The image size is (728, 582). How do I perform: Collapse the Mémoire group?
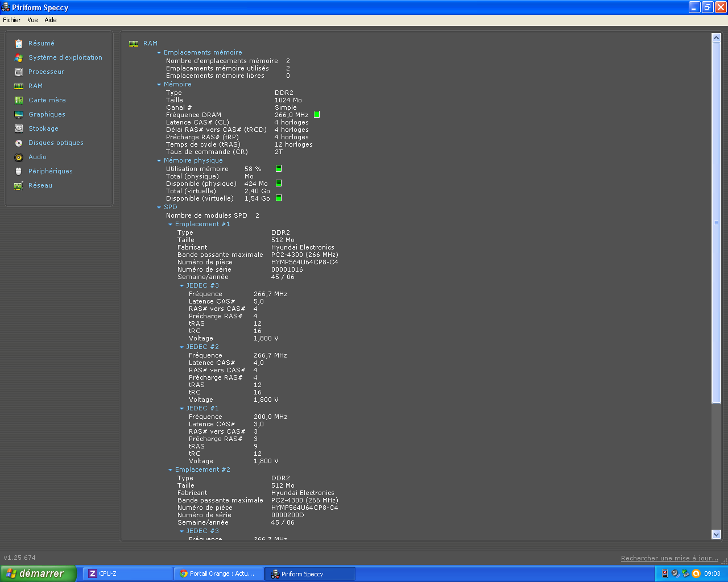[159, 84]
